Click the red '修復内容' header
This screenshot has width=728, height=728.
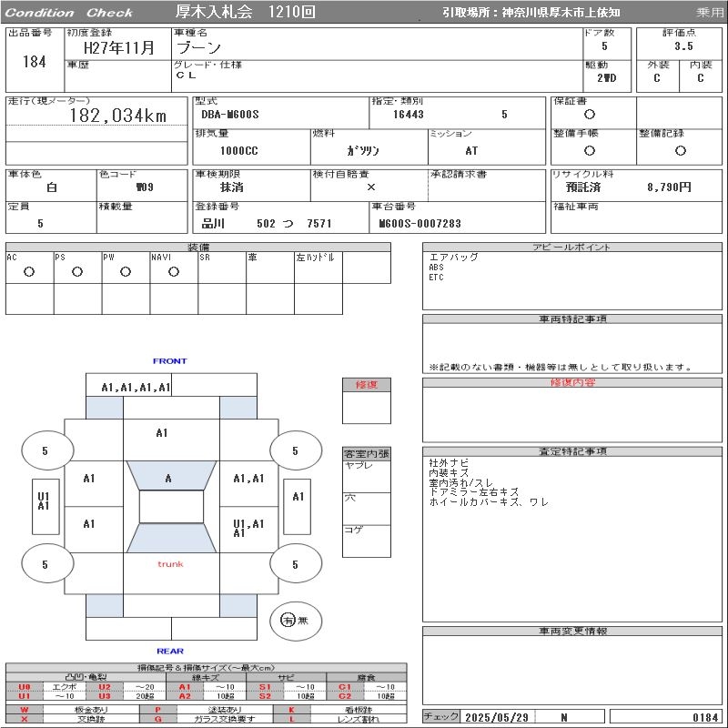[572, 382]
